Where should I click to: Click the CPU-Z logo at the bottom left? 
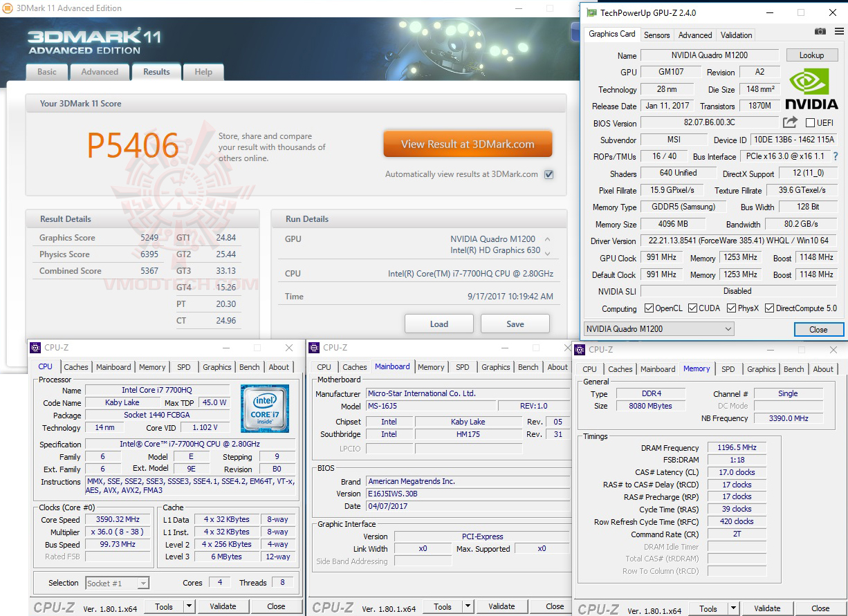pos(55,607)
